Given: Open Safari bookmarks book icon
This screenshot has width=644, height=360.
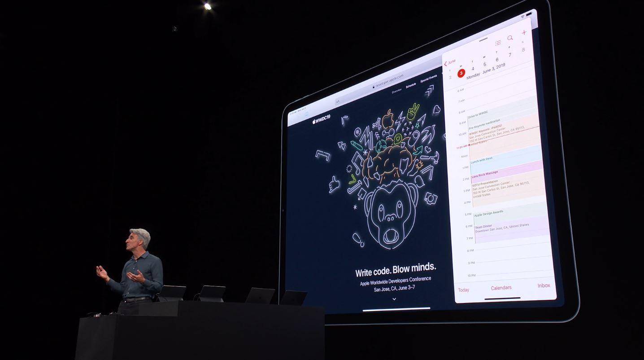Looking at the screenshot, I should (306, 114).
